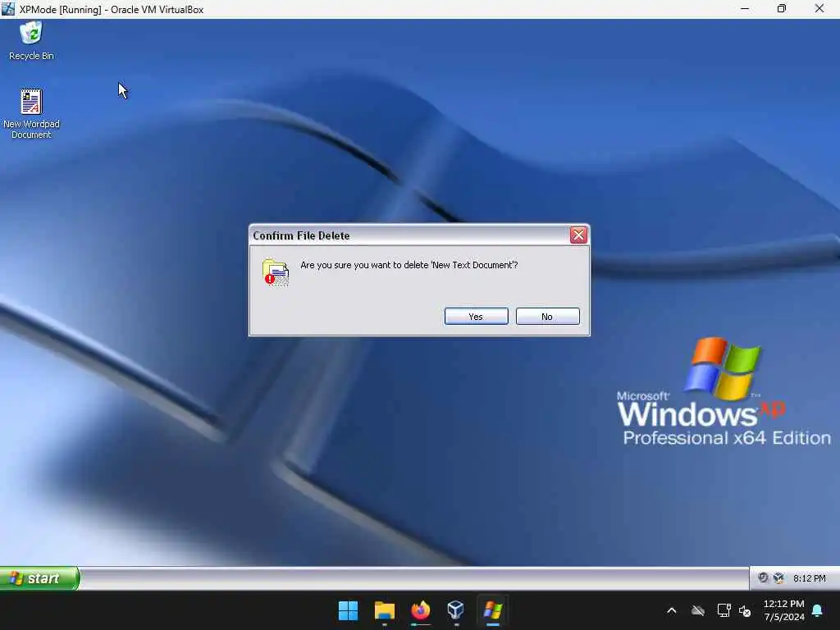Click the OneDrive cloud tray icon
The image size is (840, 630).
tap(697, 610)
